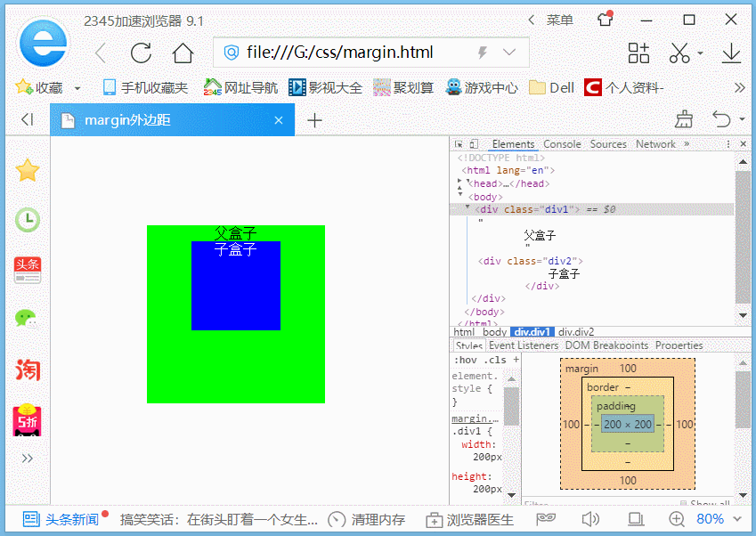Close the margin外边距 tab
The image size is (756, 536).
point(279,120)
